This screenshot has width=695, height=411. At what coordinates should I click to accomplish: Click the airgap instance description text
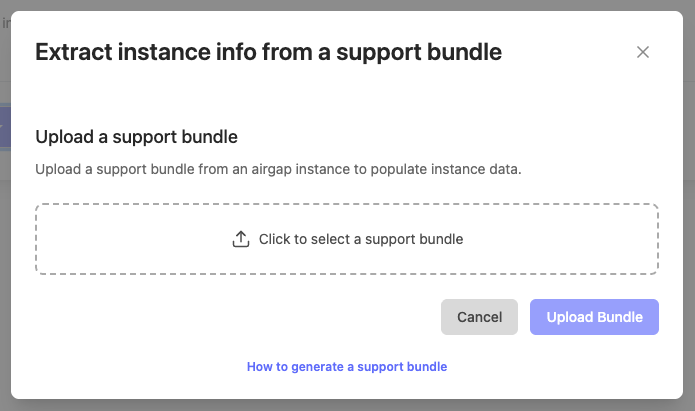click(278, 169)
